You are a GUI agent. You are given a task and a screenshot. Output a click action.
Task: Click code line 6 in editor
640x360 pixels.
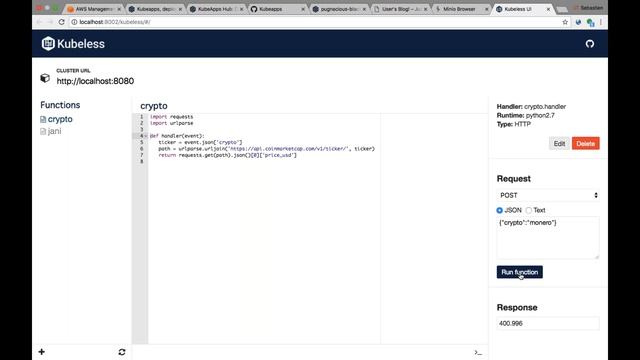click(x=262, y=149)
